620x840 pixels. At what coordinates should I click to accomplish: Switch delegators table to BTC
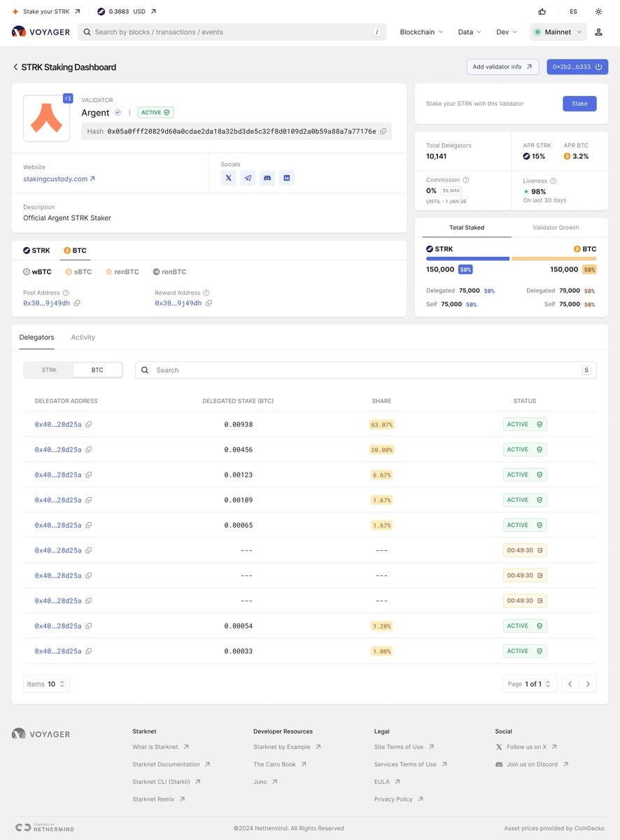97,370
